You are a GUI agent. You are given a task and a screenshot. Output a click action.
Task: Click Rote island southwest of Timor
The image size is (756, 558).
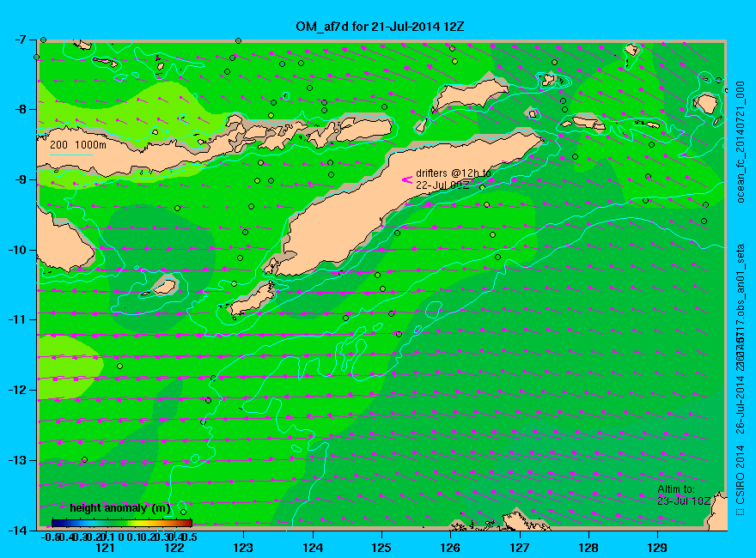[x=253, y=300]
